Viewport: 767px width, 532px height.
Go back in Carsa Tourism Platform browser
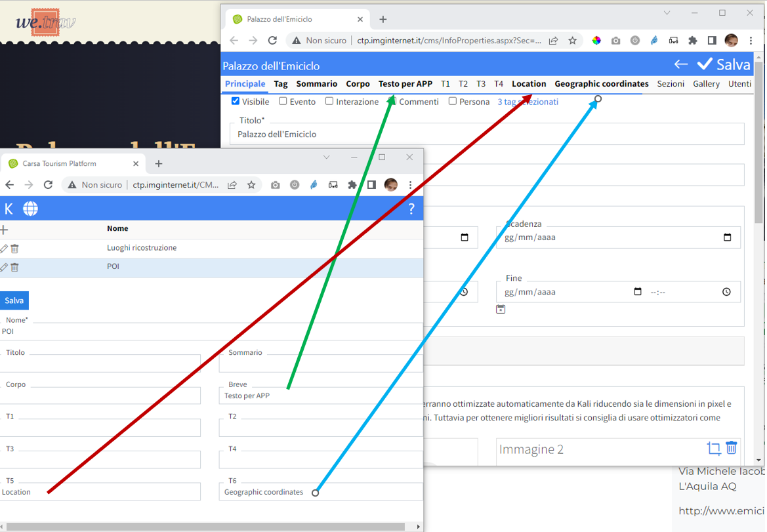coord(9,185)
